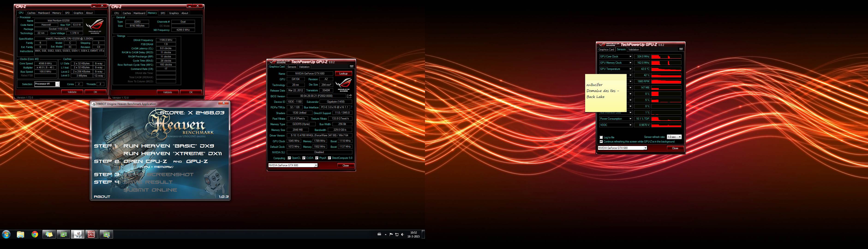Click the BIOS Version field in GPU-Z
Screen dimensions: 868x249
pyautogui.click(x=316, y=96)
